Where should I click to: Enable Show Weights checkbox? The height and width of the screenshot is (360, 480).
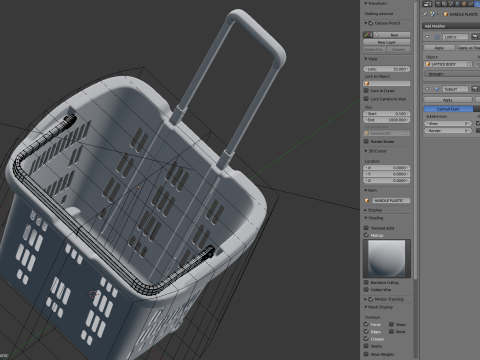[x=366, y=354]
